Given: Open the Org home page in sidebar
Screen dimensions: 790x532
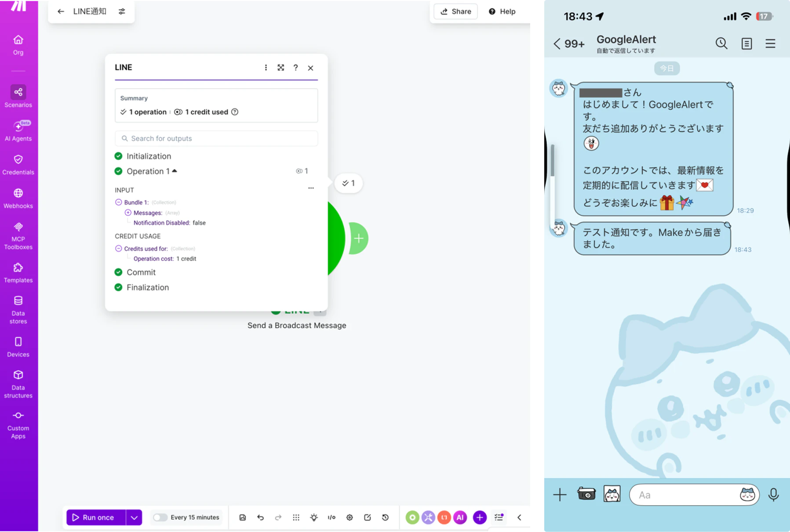Looking at the screenshot, I should (x=18, y=45).
